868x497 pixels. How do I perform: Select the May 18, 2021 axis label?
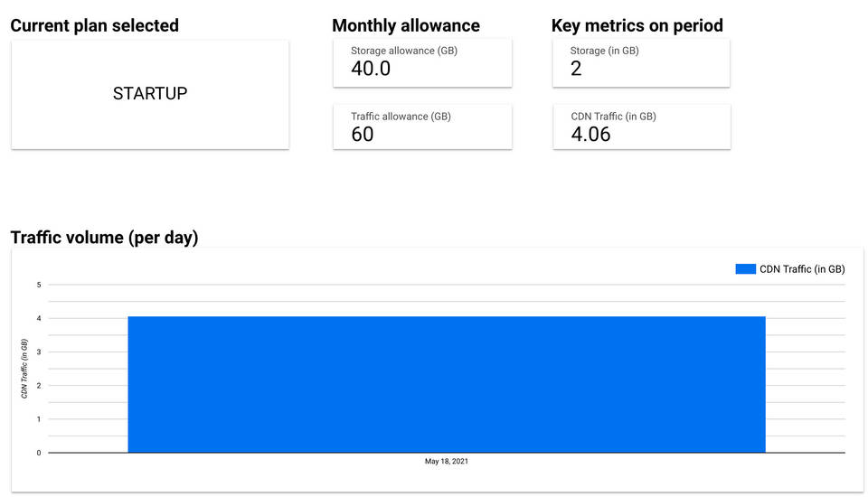tap(447, 462)
